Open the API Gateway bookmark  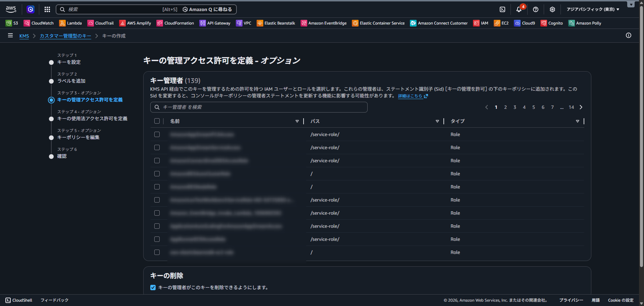[215, 23]
